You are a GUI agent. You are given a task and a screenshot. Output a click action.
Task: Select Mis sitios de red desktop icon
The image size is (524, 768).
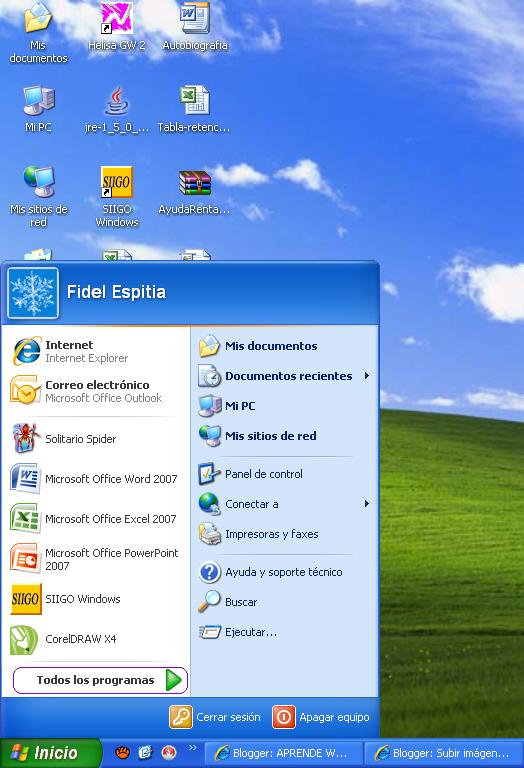click(38, 197)
